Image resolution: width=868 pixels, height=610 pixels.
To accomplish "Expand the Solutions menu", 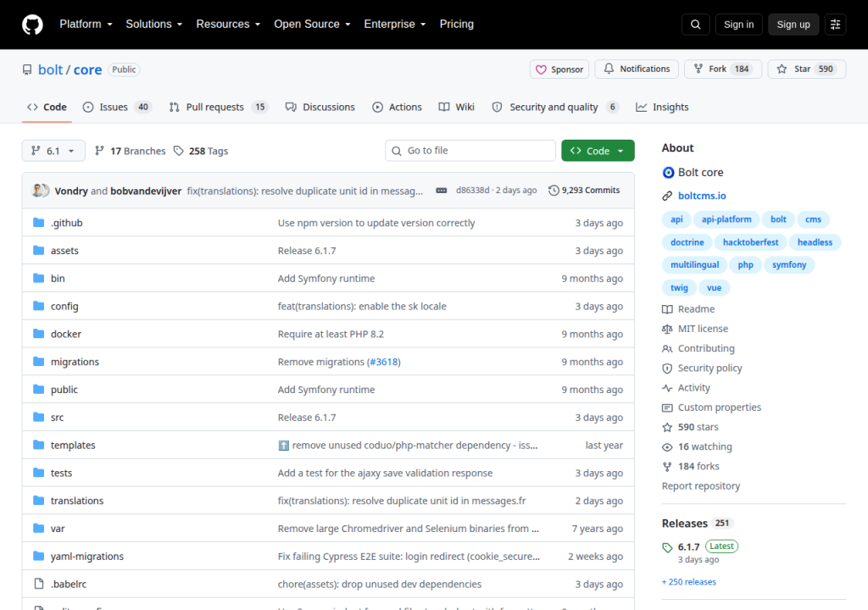I will click(154, 25).
